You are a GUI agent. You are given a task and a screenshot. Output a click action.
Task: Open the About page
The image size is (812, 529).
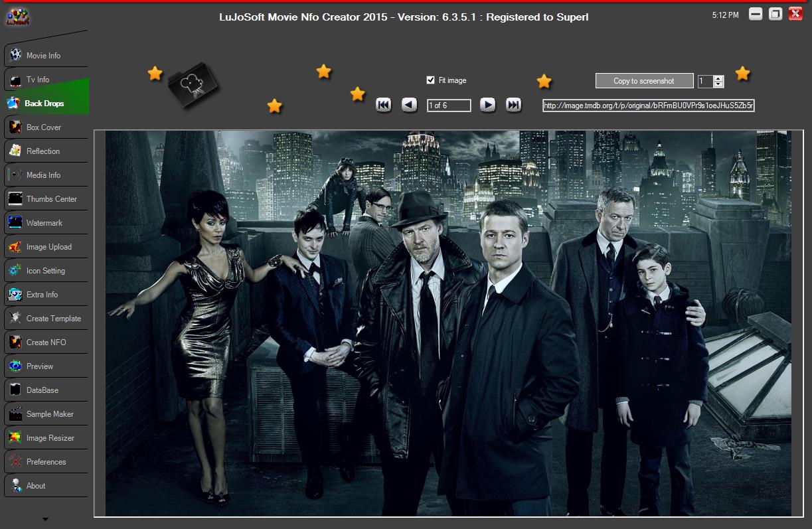46,485
